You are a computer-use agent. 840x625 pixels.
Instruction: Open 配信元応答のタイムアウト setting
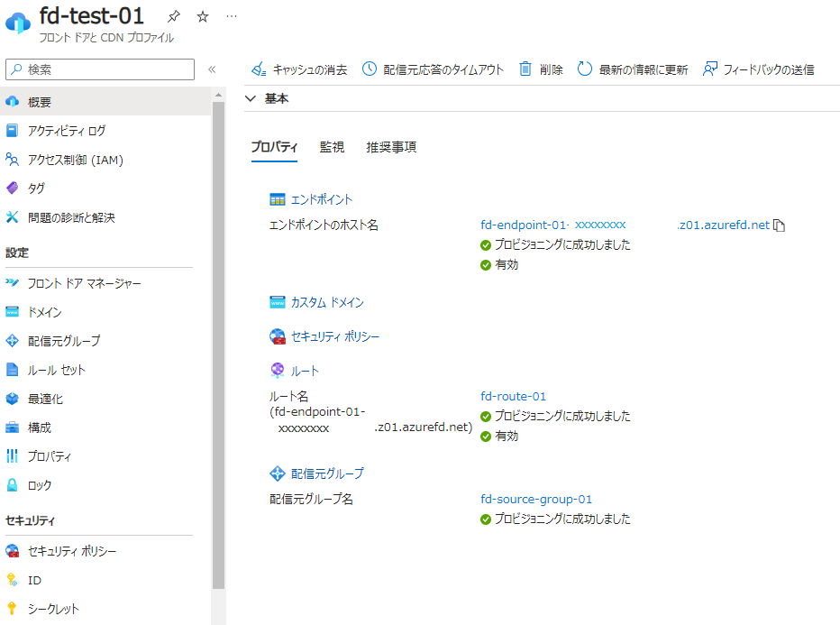click(x=433, y=69)
